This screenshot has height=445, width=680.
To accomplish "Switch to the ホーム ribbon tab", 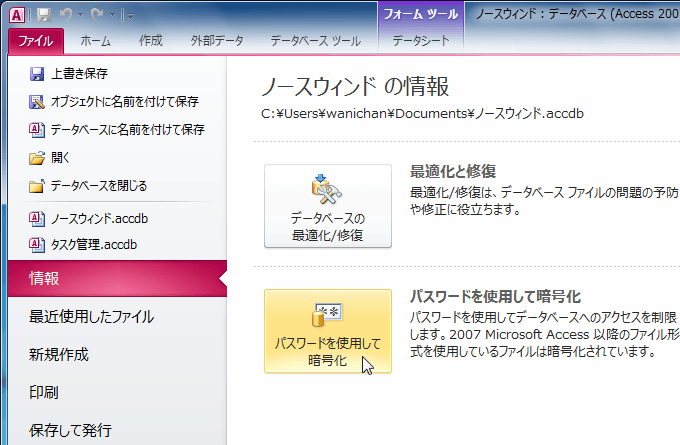I will pyautogui.click(x=95, y=41).
